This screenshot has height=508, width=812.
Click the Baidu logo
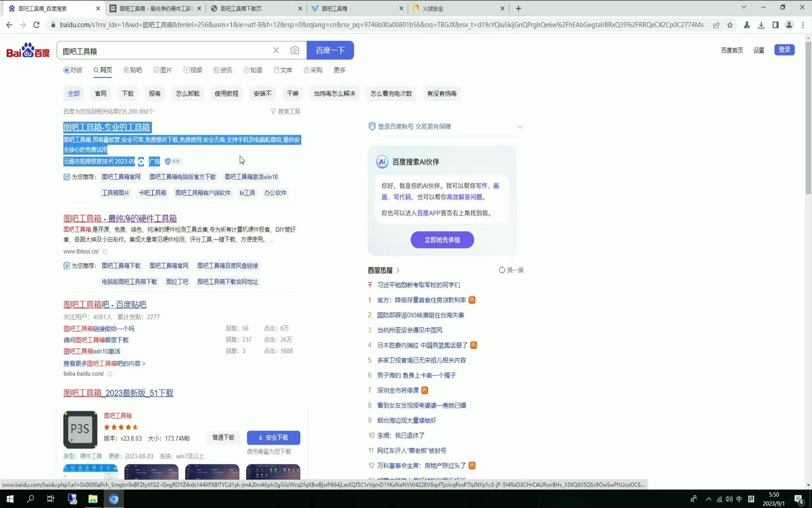[x=28, y=51]
